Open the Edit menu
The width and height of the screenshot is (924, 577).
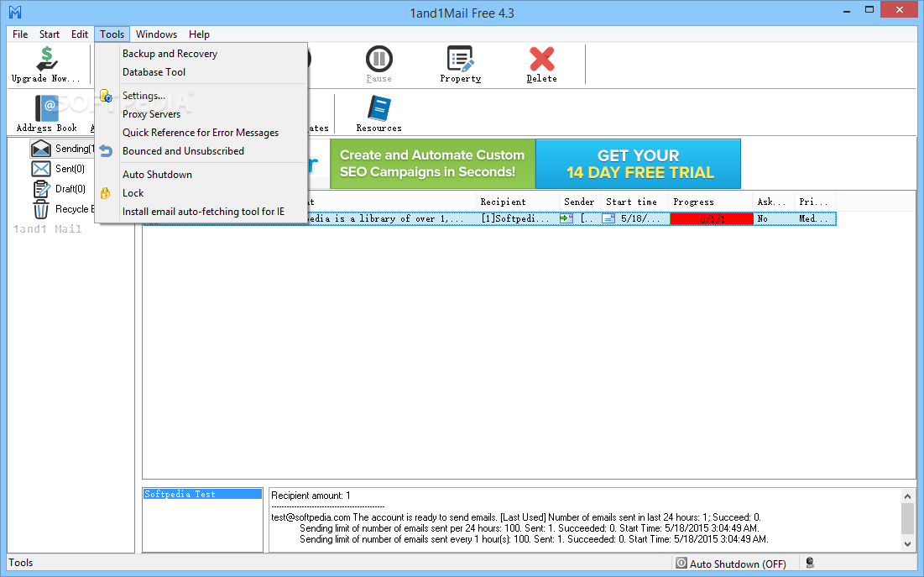point(80,34)
